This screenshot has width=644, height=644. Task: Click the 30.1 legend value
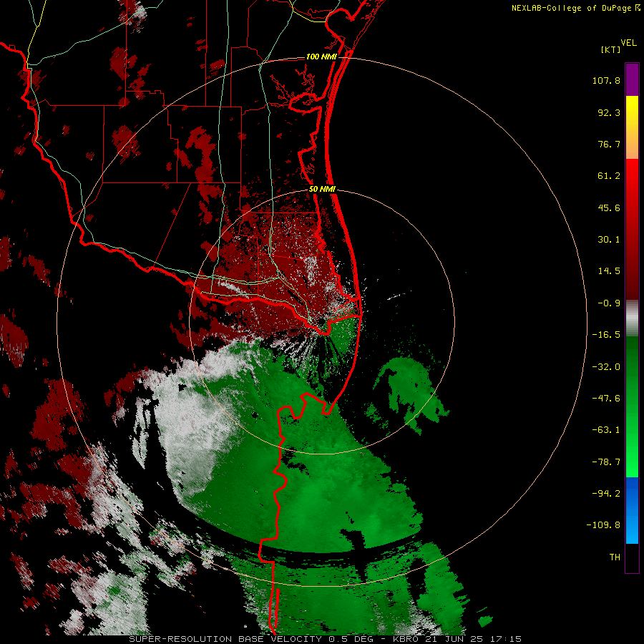point(609,240)
